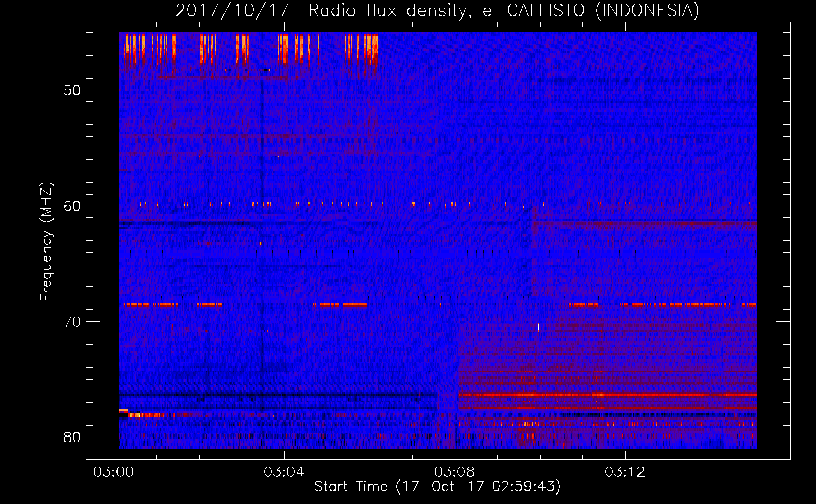Click the "Start Time (17-Oct-17 02:59:43)" axis label

pos(437,487)
